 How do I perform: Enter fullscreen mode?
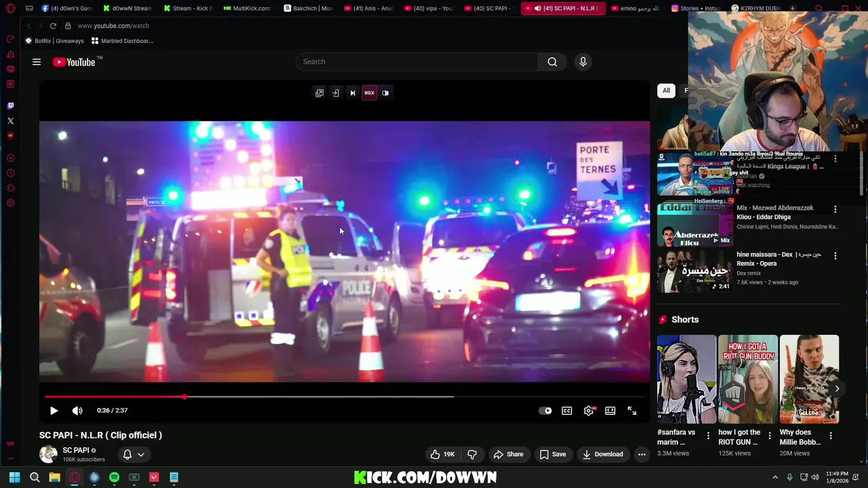[x=632, y=410]
